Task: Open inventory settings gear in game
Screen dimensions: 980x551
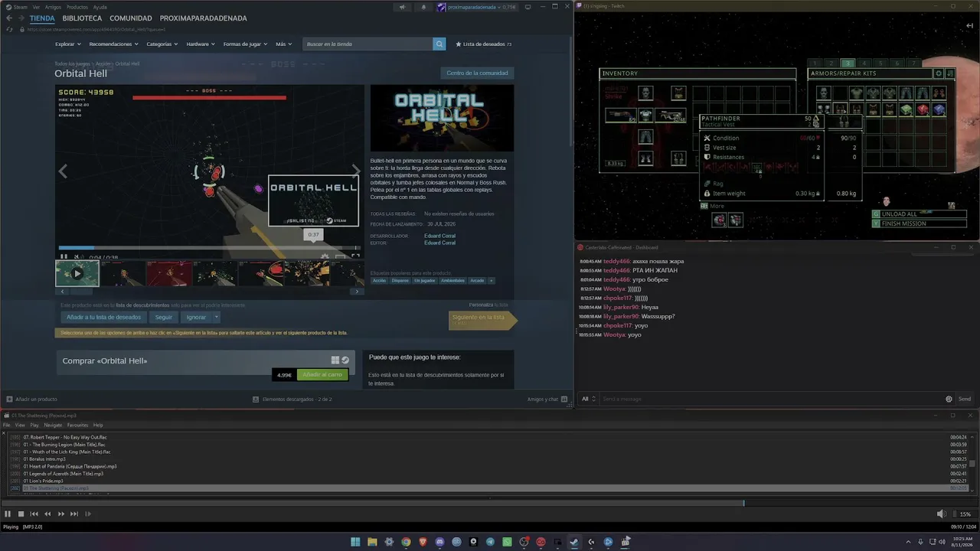Action: 939,73
